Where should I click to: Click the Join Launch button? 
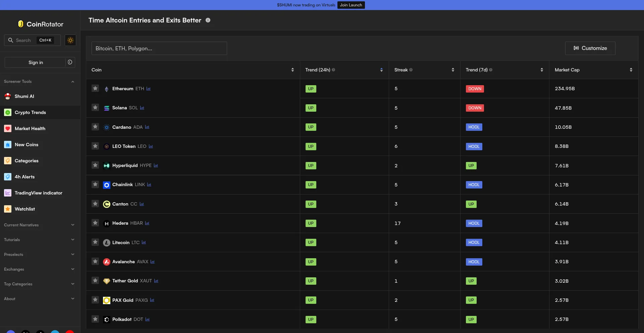point(351,5)
